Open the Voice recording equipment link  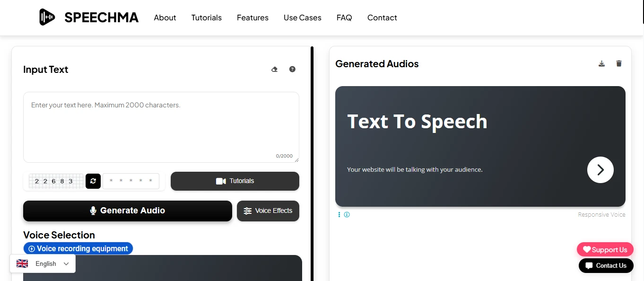[x=78, y=248]
